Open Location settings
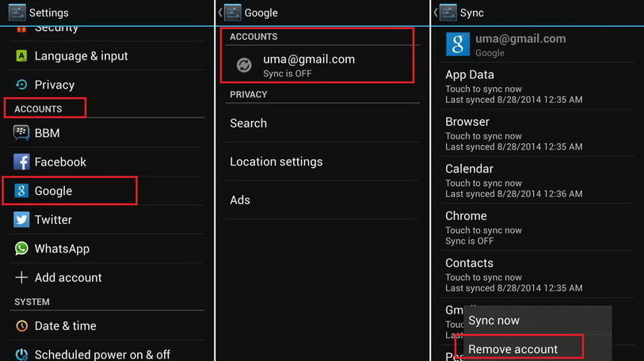This screenshot has height=361, width=644. (x=322, y=161)
